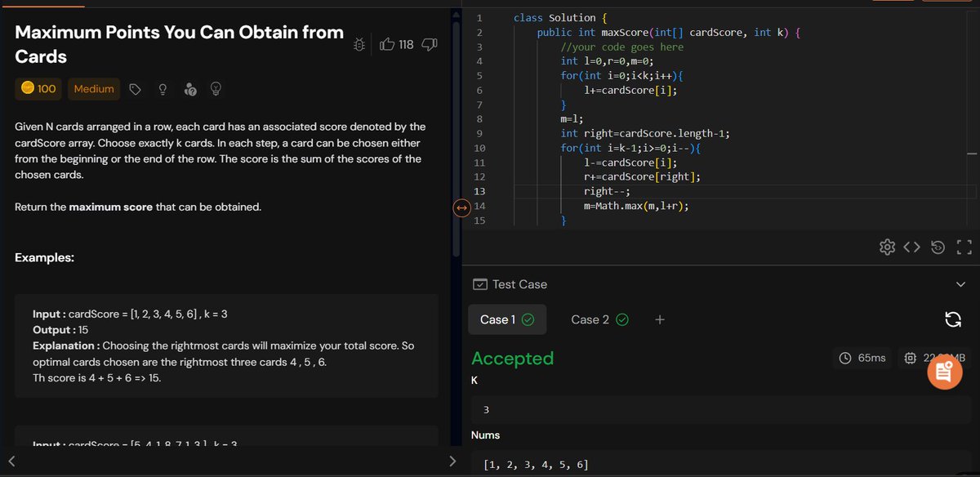Viewport: 980px width, 477px height.
Task: Click the like count 118
Action: pyautogui.click(x=406, y=45)
